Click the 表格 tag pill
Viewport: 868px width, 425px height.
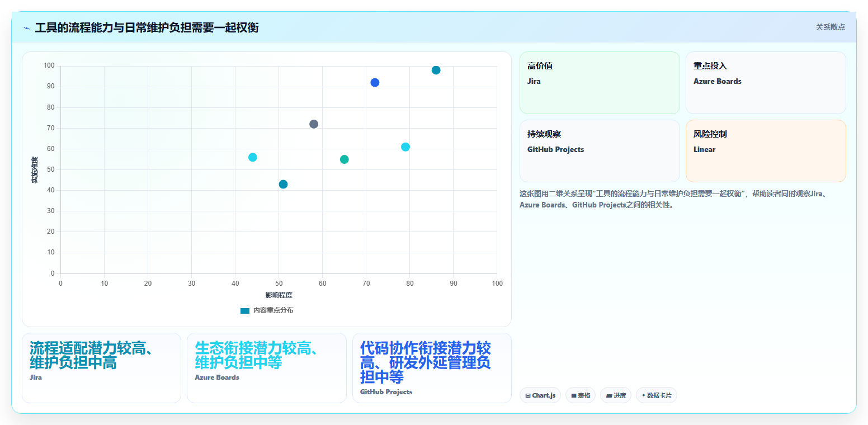click(581, 395)
